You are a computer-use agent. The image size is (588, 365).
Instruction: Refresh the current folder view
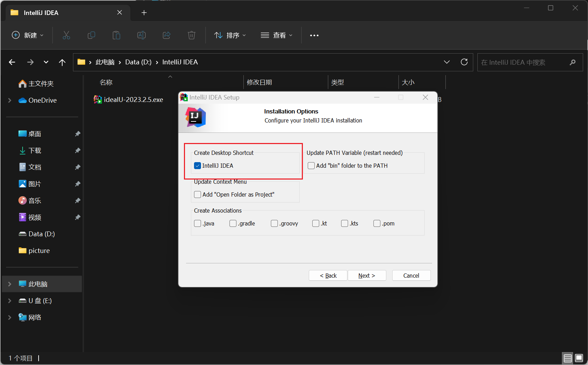coord(464,62)
